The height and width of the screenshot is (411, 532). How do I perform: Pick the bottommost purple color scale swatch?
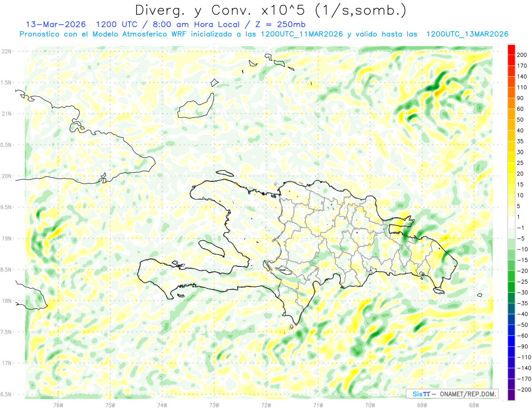pos(511,395)
